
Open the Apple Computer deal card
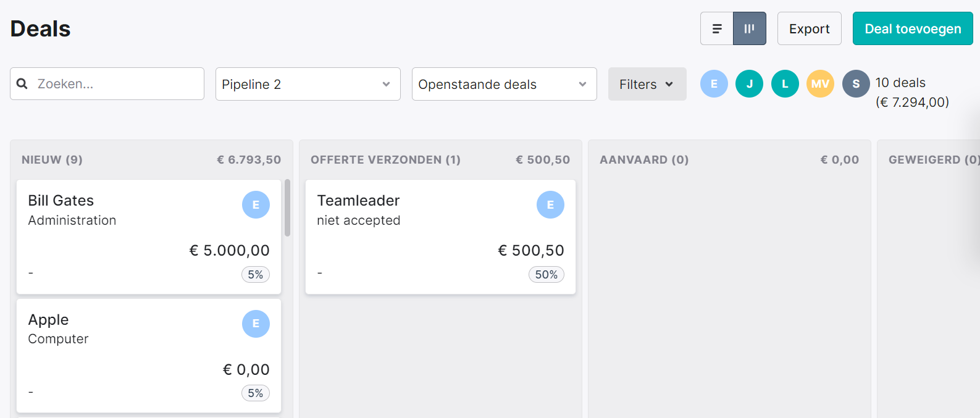[149, 356]
